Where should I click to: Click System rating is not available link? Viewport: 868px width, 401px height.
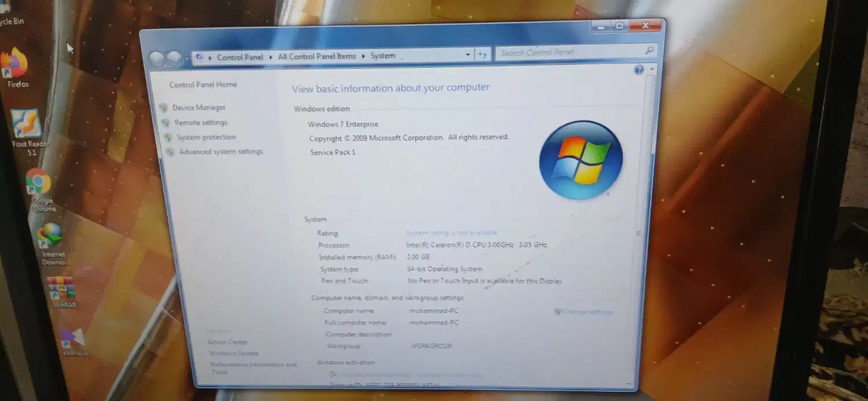[x=451, y=233]
